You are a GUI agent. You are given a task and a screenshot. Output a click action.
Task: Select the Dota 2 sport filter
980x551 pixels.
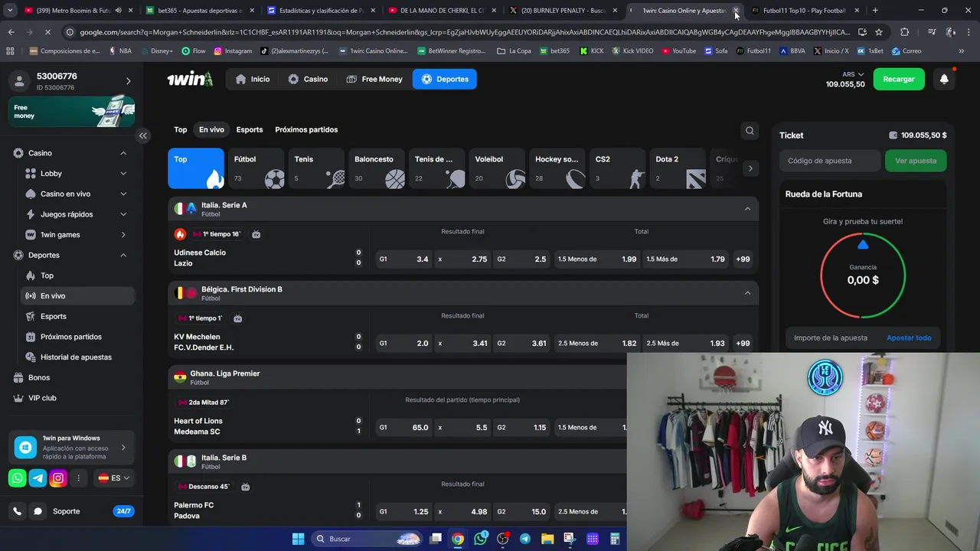pos(678,168)
